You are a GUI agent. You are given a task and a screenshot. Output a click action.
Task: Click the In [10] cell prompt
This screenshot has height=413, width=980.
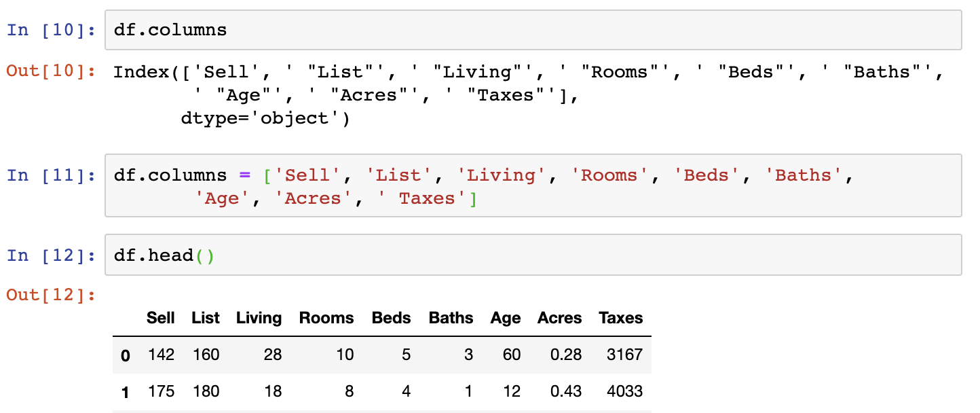pos(51,31)
